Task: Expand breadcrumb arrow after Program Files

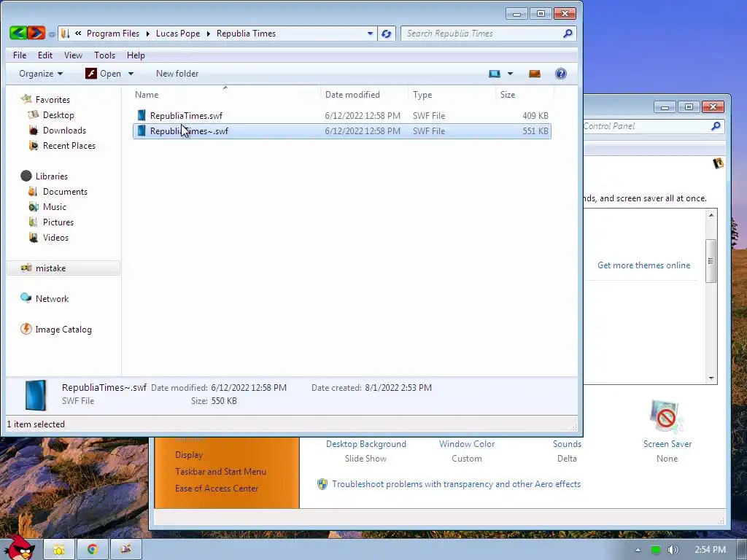Action: pyautogui.click(x=147, y=34)
